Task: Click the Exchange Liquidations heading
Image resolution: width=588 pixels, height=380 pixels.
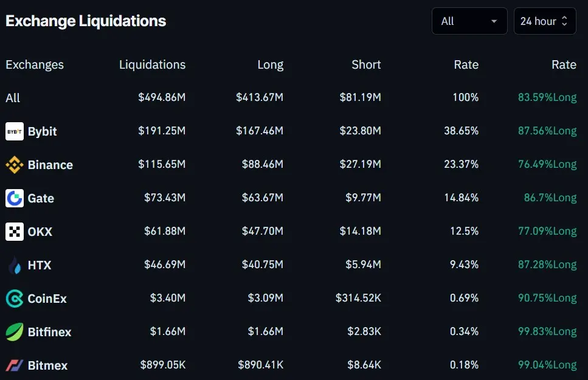Action: coord(86,21)
